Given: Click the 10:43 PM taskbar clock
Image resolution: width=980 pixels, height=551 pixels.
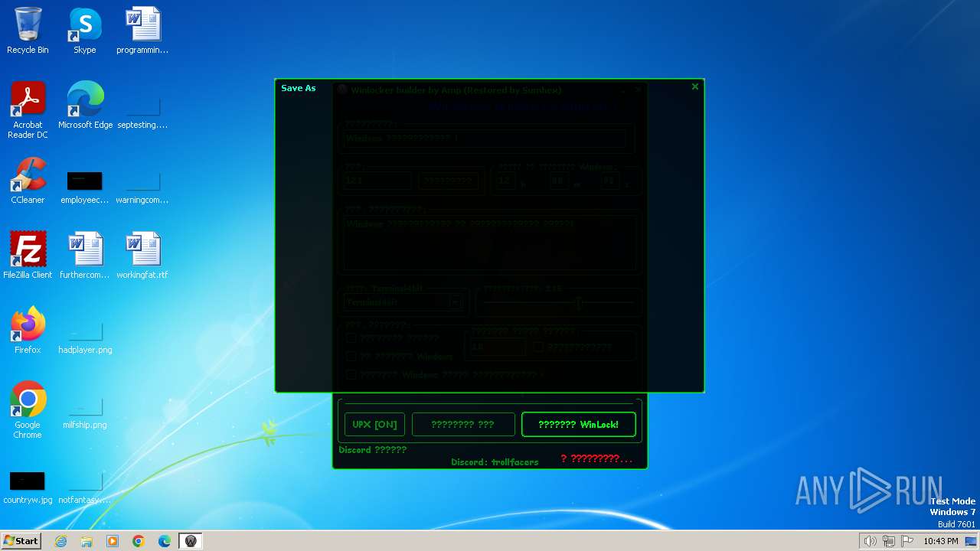Looking at the screenshot, I should (940, 541).
